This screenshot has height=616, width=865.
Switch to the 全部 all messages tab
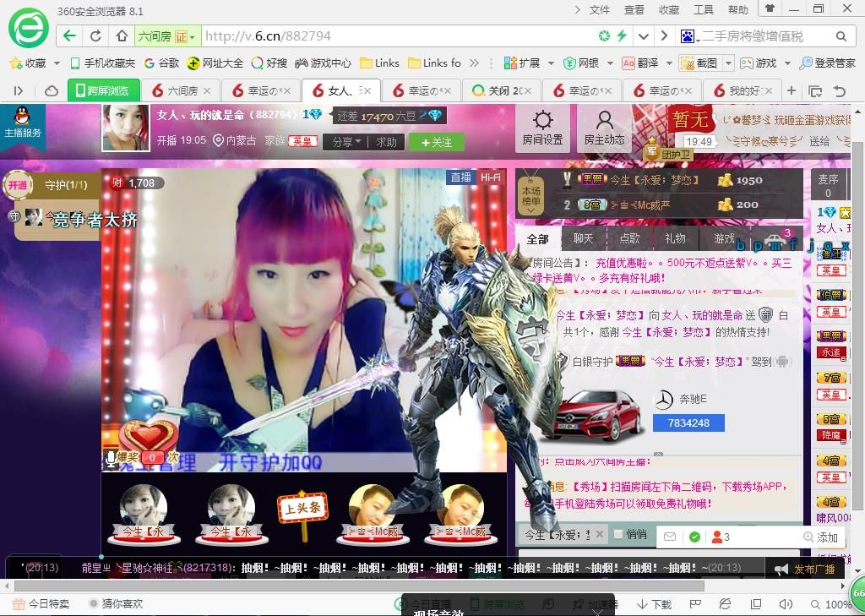(x=538, y=238)
